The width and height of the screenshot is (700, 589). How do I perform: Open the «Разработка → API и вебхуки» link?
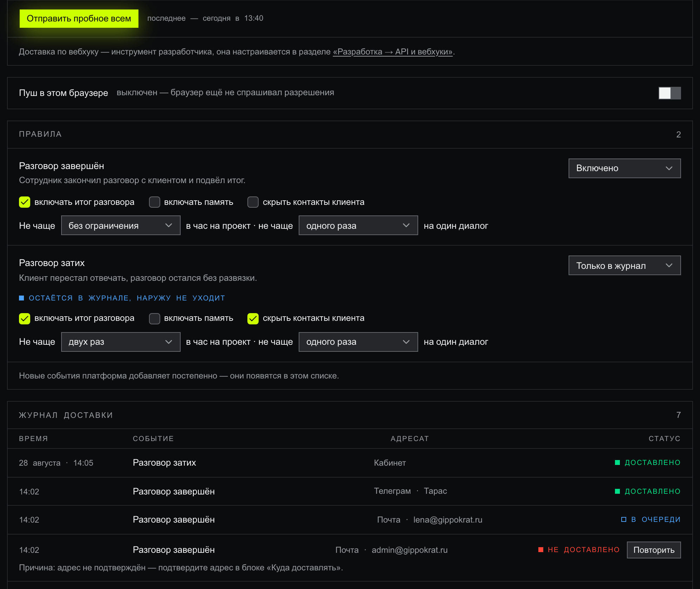(393, 52)
